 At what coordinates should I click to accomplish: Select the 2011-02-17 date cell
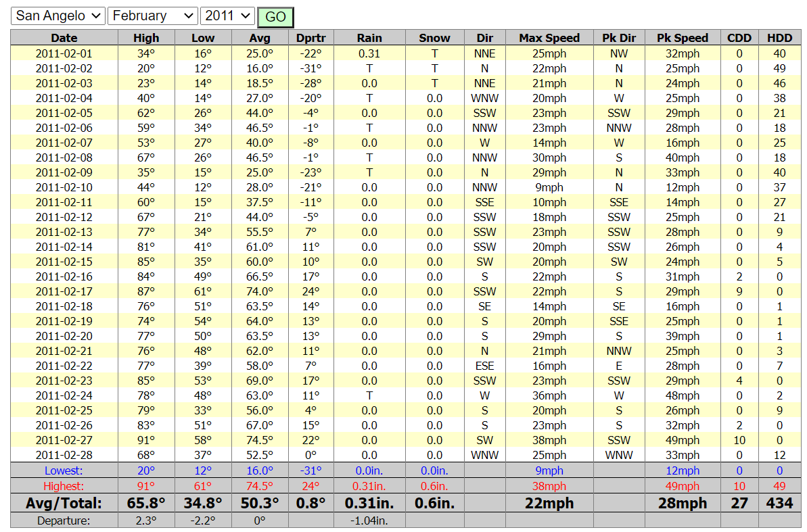[x=64, y=291]
